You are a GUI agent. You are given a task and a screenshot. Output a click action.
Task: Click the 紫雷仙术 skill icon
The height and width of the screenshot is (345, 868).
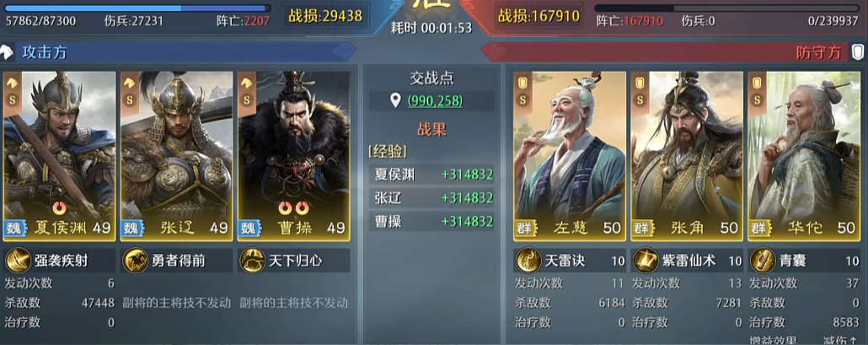click(x=646, y=260)
